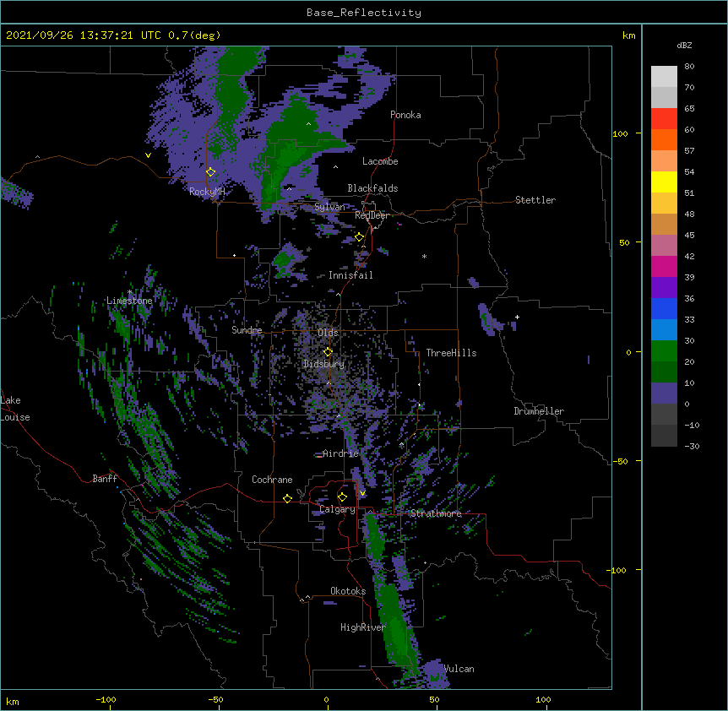Select the Olds label
The height and width of the screenshot is (711, 728).
tap(328, 333)
